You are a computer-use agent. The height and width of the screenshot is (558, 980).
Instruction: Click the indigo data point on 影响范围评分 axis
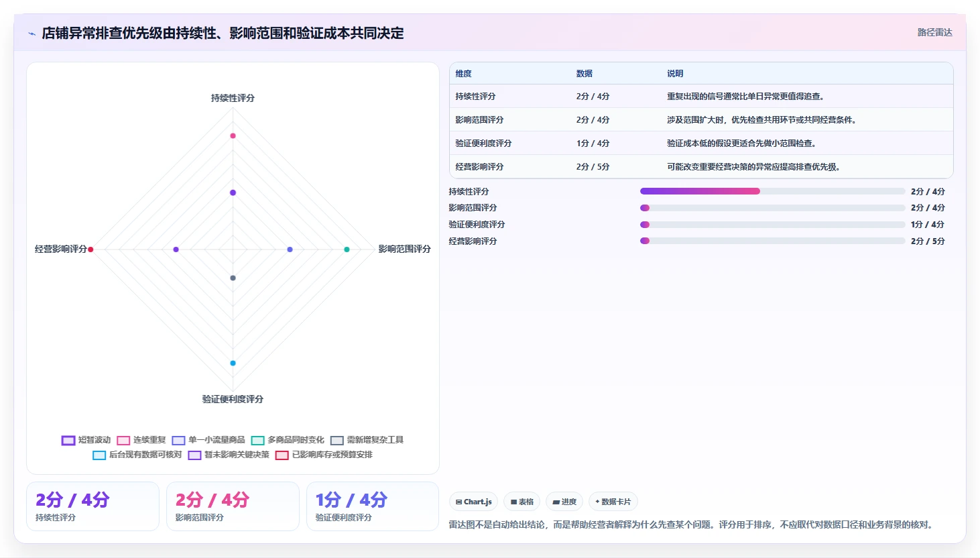point(290,249)
